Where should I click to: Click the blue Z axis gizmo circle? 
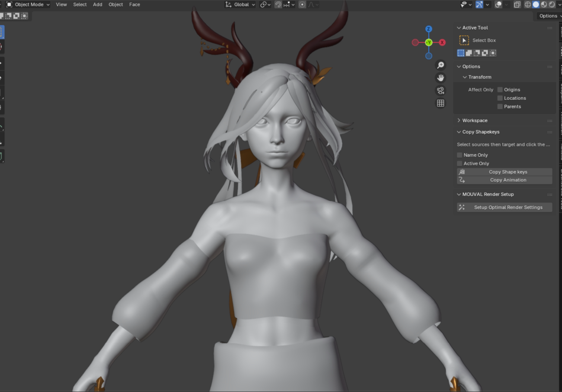429,29
